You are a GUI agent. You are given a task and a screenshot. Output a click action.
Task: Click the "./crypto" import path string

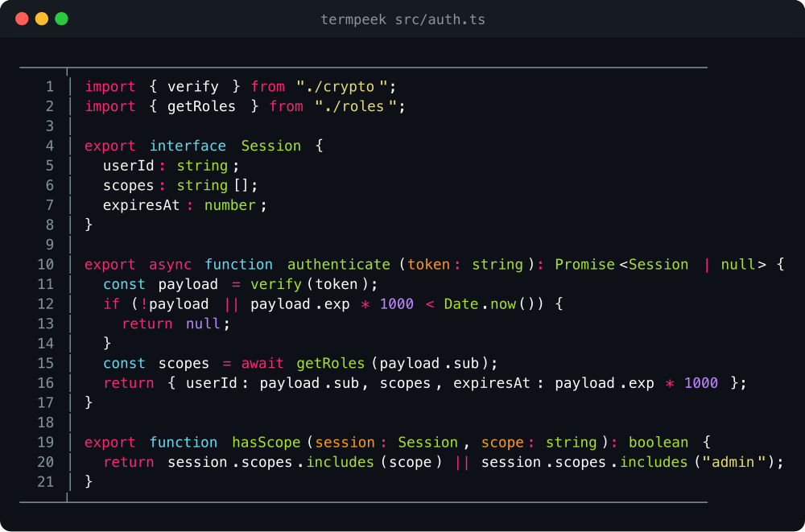[342, 86]
